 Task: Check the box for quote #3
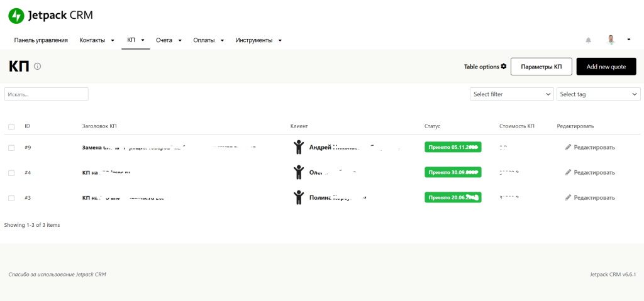(11, 198)
